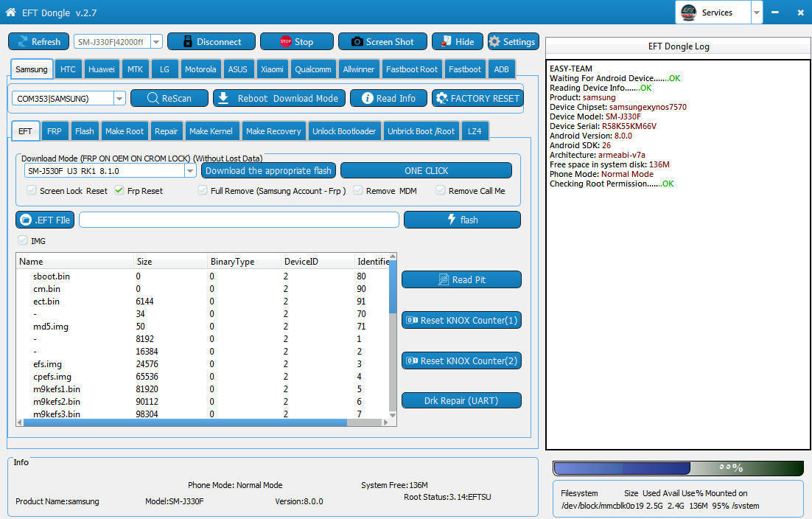This screenshot has height=519, width=812.
Task: Click the Reset KNOX Counter(1) icon
Action: (x=412, y=320)
